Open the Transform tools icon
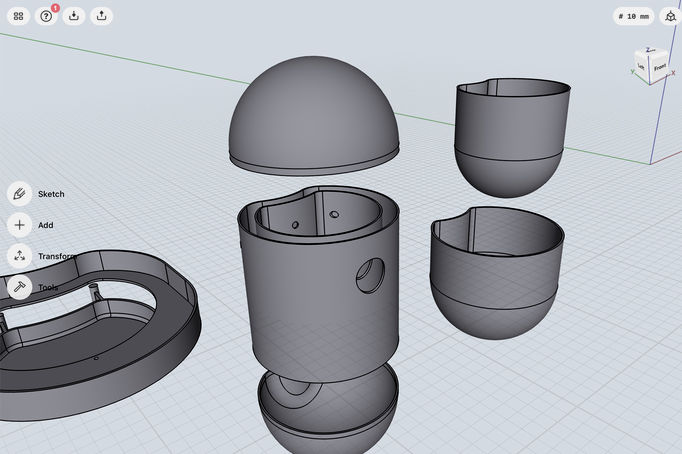The width and height of the screenshot is (682, 454). pyautogui.click(x=19, y=256)
